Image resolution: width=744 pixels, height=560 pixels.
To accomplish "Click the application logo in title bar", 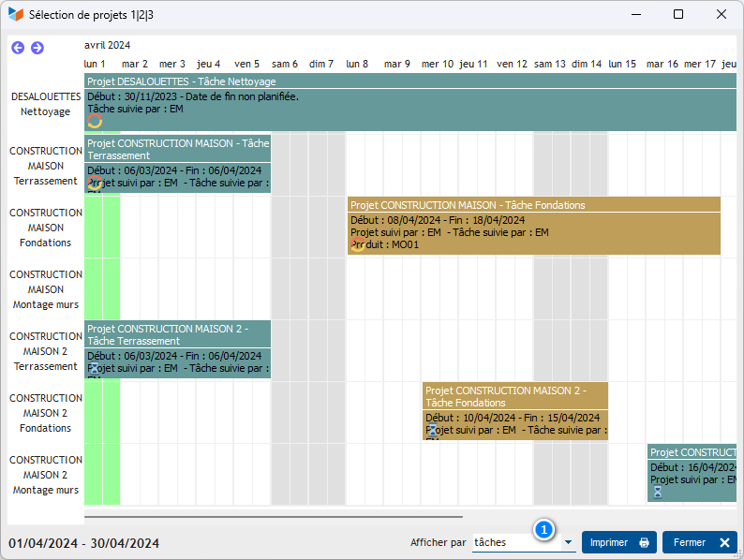I will [15, 15].
